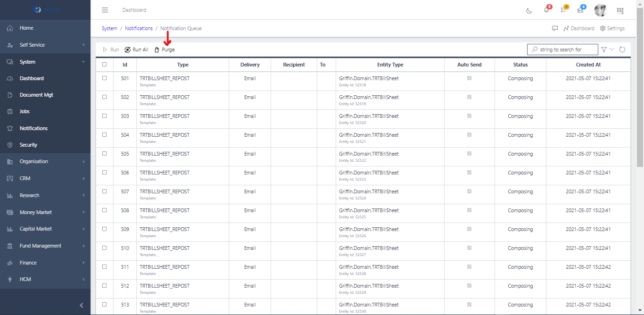Open the notifications bell icon
The width and height of the screenshot is (644, 315).
(546, 10)
